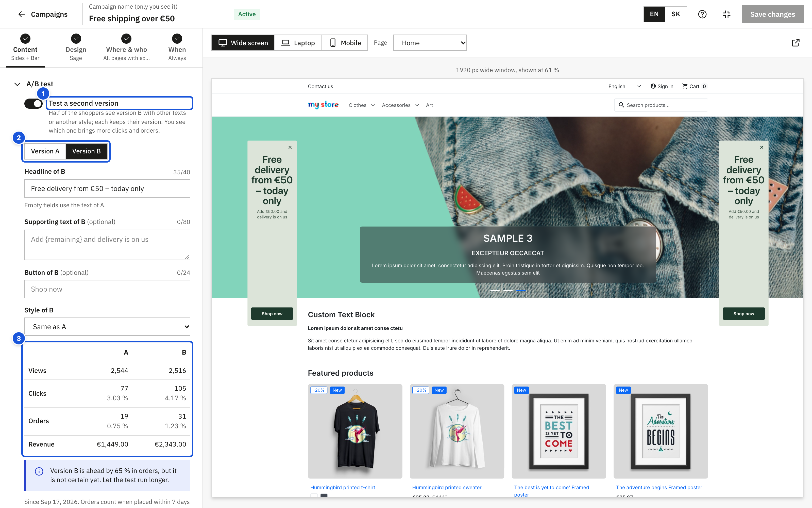This screenshot has height=508, width=812.
Task: Click the exit fullscreen collapse icon
Action: 726,14
